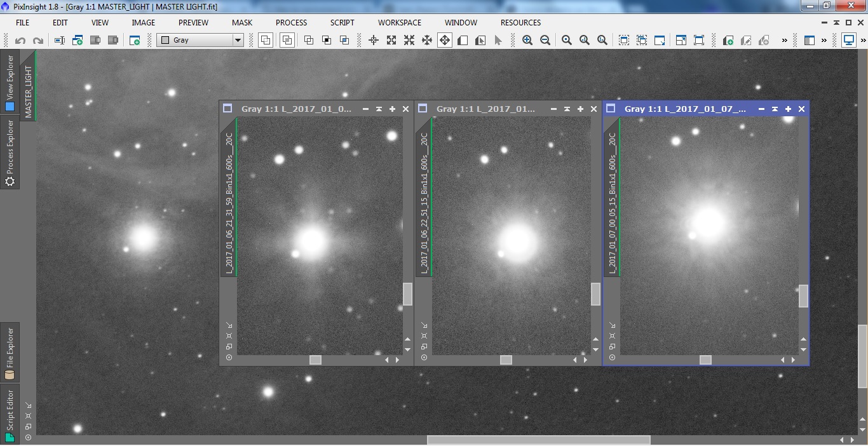Click the inward arrows shrink icon
Screen dimensions: 868x446
(409, 40)
